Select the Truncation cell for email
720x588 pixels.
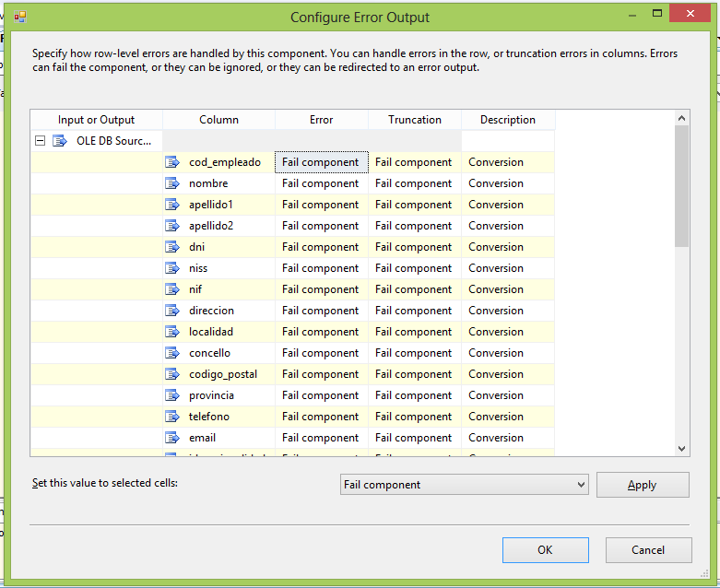point(414,438)
